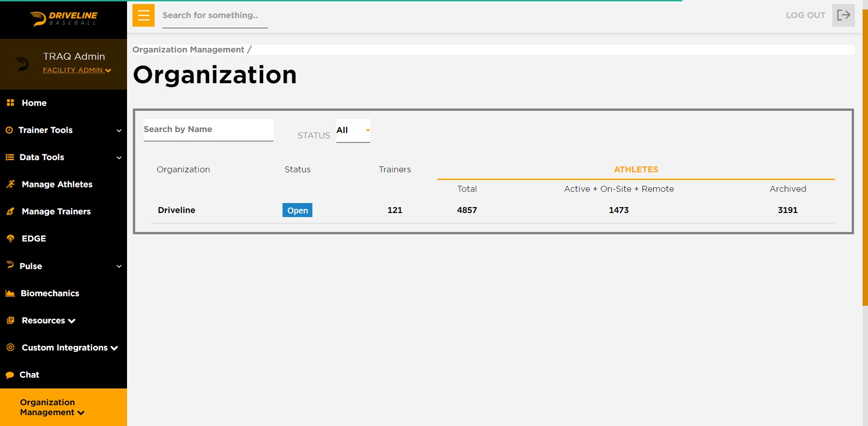Open the EDGE menu item
This screenshot has width=868, height=426.
pos(34,238)
